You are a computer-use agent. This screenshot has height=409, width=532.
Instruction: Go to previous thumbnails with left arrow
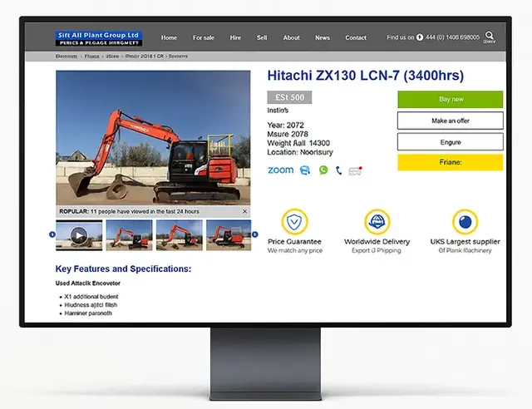52,234
